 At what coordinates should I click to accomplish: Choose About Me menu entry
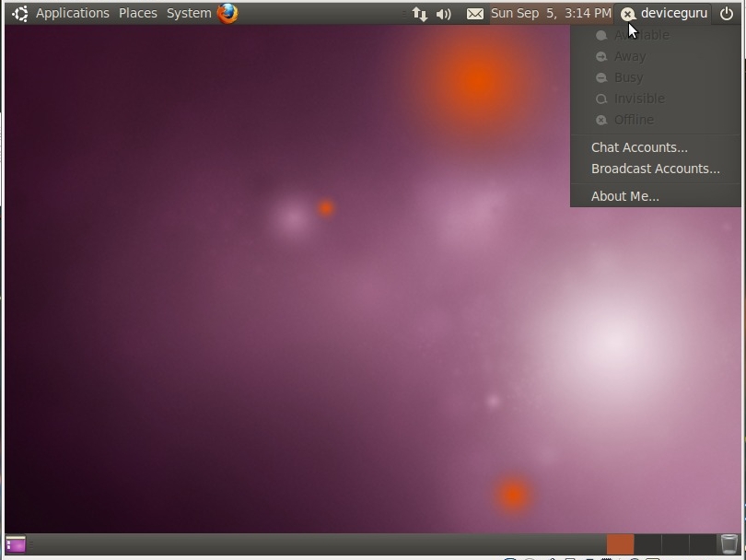coord(656,196)
